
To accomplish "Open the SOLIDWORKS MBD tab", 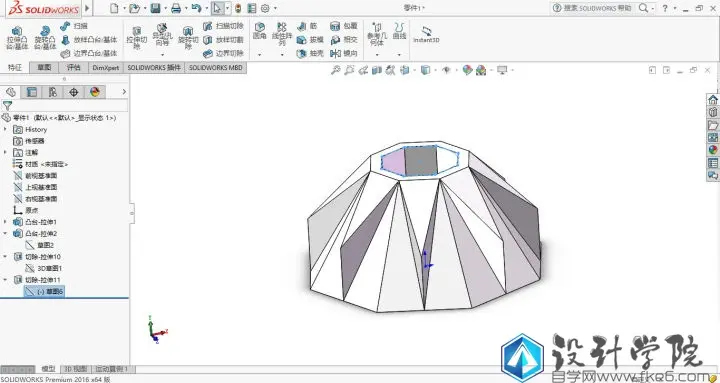I will pos(215,68).
